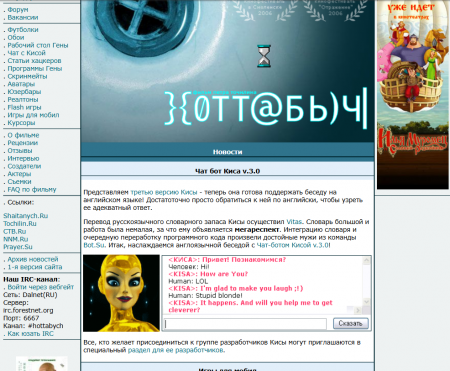Open Как юзать IRC link

tap(30, 333)
